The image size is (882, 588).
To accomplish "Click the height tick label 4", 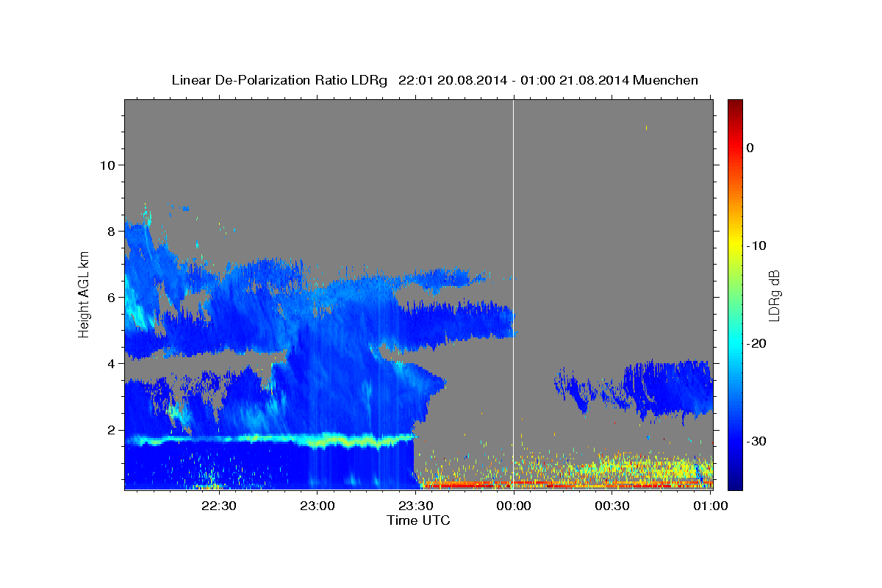I will tap(111, 364).
